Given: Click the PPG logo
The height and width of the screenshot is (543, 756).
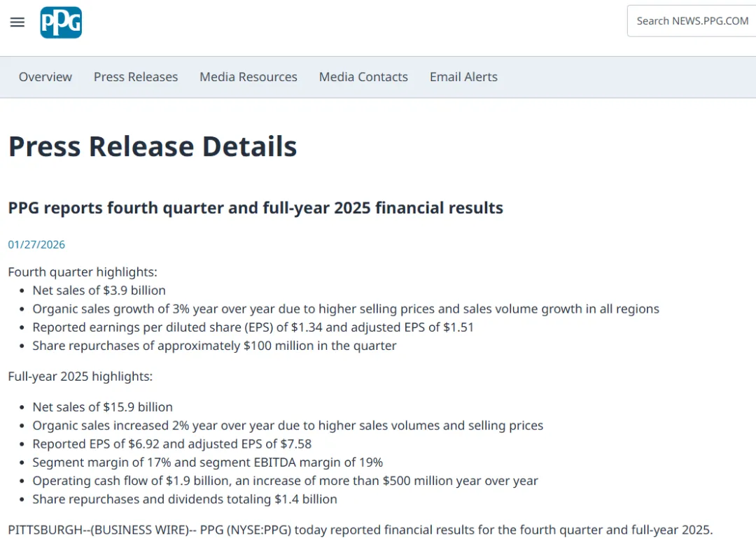Looking at the screenshot, I should (x=61, y=22).
